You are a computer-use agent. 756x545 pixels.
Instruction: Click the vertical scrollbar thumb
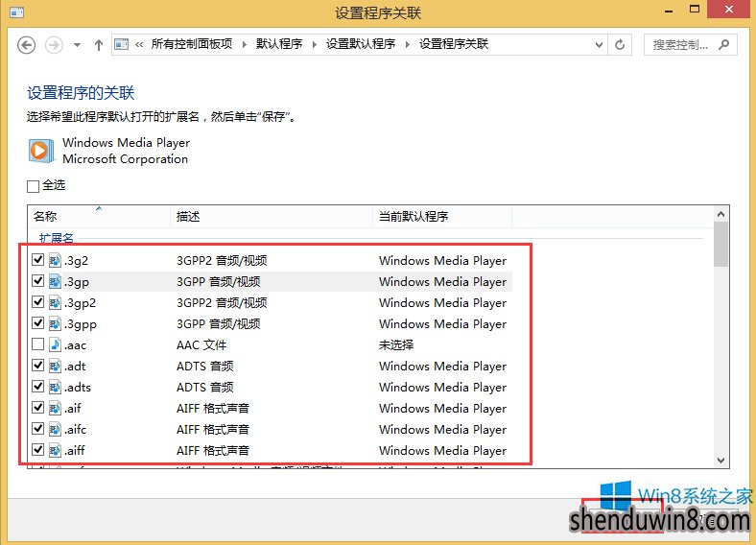721,244
